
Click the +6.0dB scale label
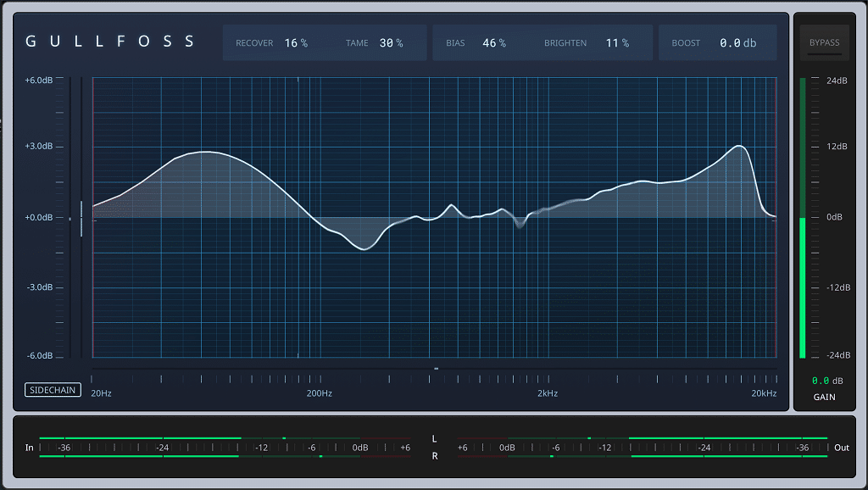pyautogui.click(x=39, y=81)
